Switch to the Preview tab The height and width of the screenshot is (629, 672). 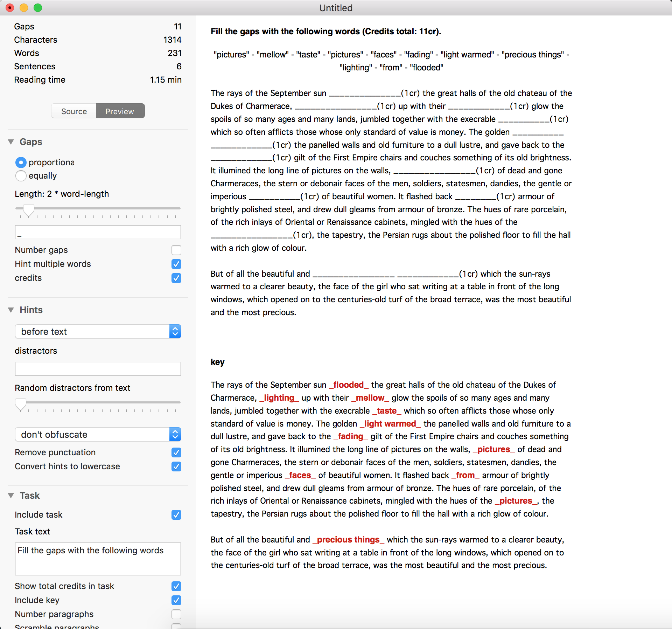coord(120,111)
